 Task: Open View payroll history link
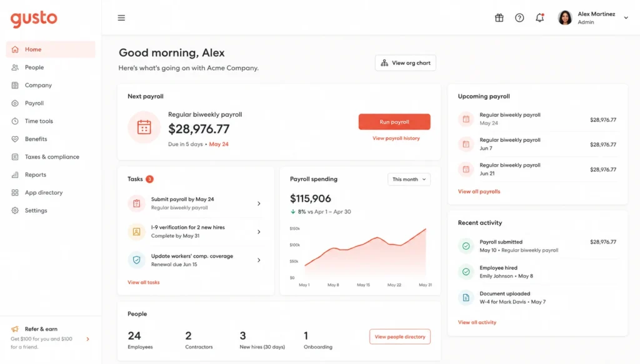click(x=396, y=139)
